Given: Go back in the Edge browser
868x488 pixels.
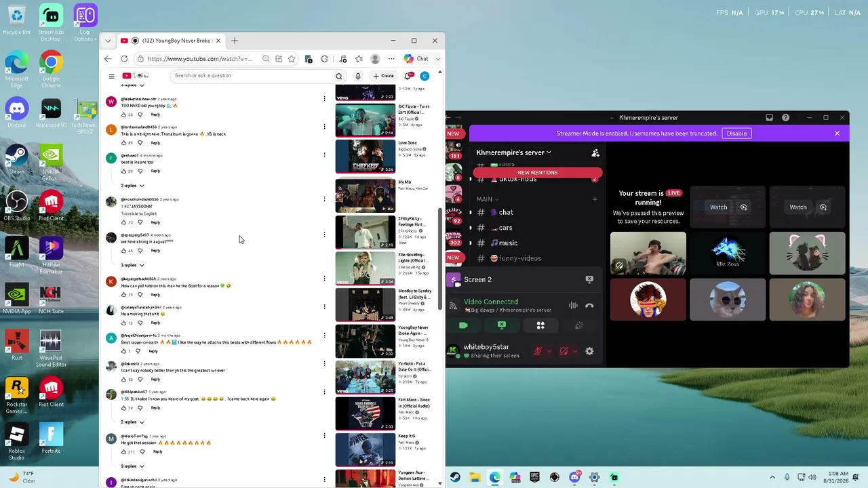Looking at the screenshot, I should click(108, 59).
